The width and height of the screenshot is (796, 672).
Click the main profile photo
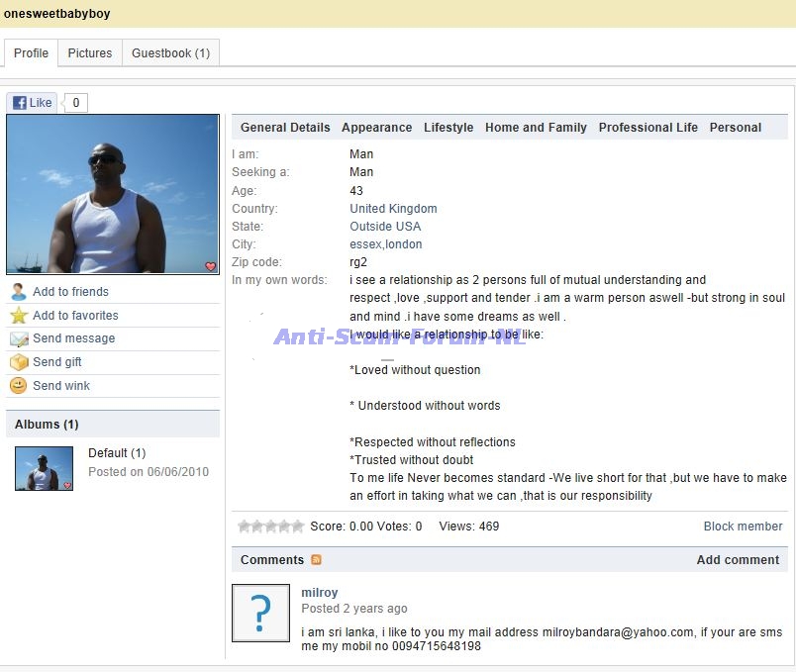point(113,194)
